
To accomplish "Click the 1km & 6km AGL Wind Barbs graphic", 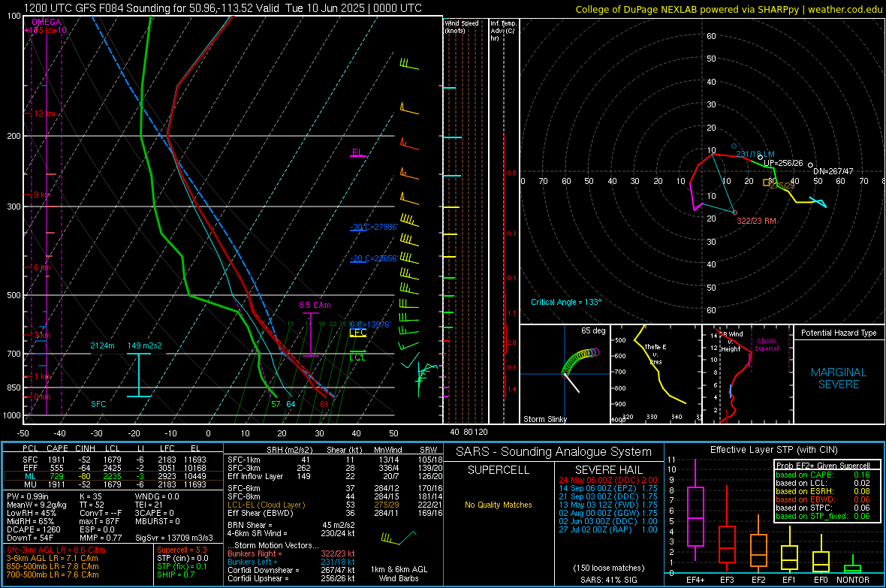I will pos(399,537).
